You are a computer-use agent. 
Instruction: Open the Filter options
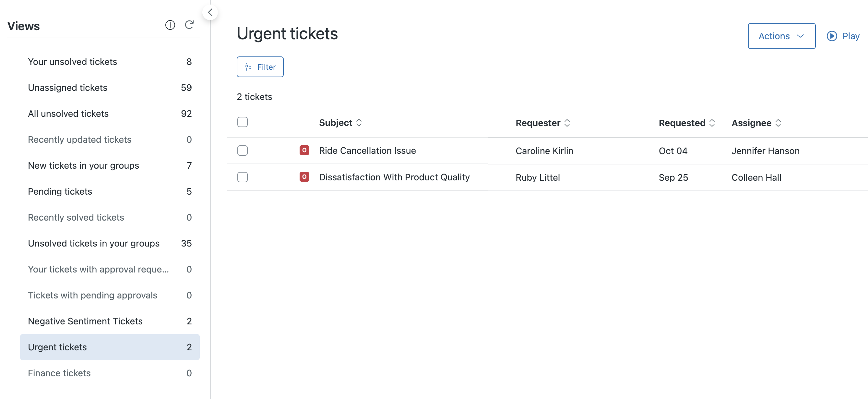tap(260, 67)
